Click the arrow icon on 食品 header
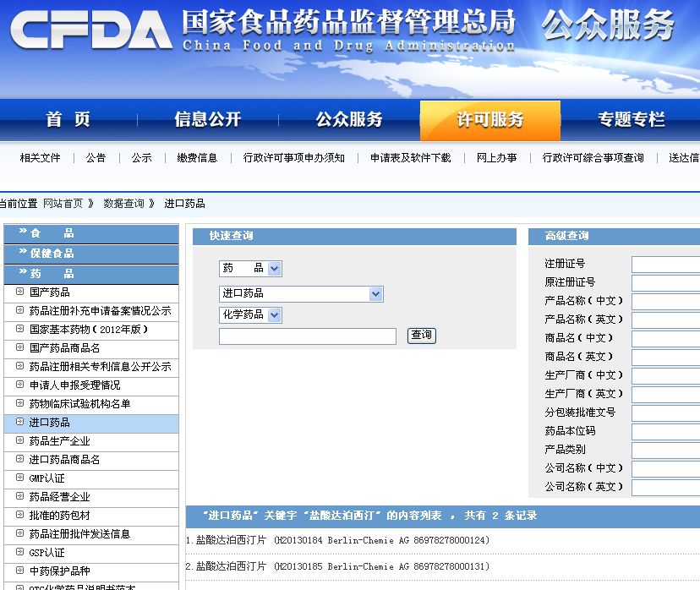 tap(23, 233)
